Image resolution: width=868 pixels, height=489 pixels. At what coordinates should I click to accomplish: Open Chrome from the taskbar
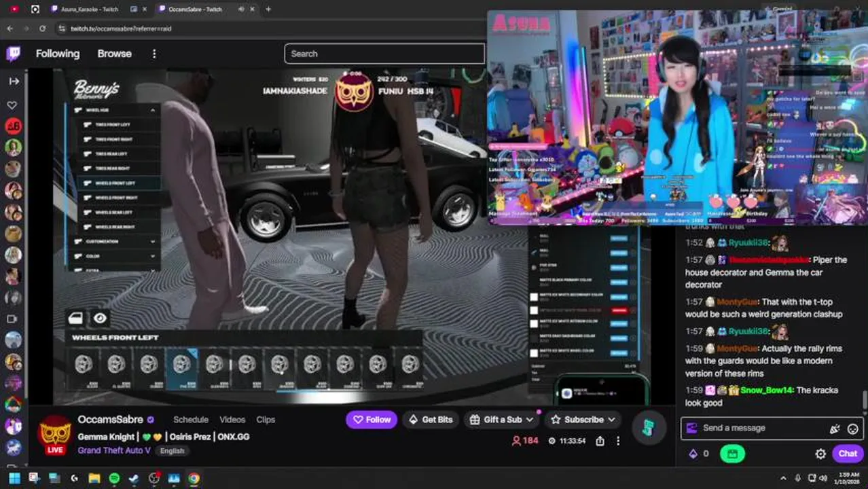tap(194, 478)
